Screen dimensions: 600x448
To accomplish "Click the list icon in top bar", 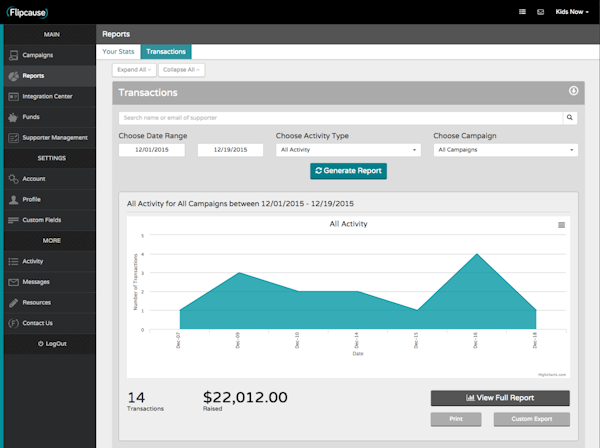I will click(522, 12).
